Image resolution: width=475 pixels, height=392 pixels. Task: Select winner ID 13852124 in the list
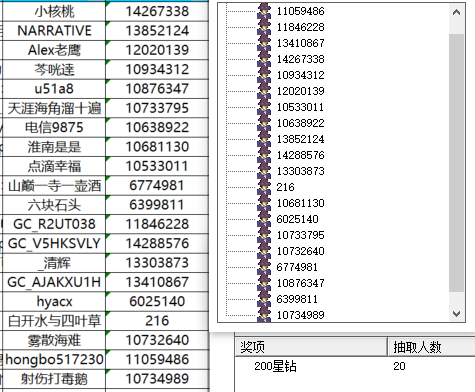click(x=300, y=139)
